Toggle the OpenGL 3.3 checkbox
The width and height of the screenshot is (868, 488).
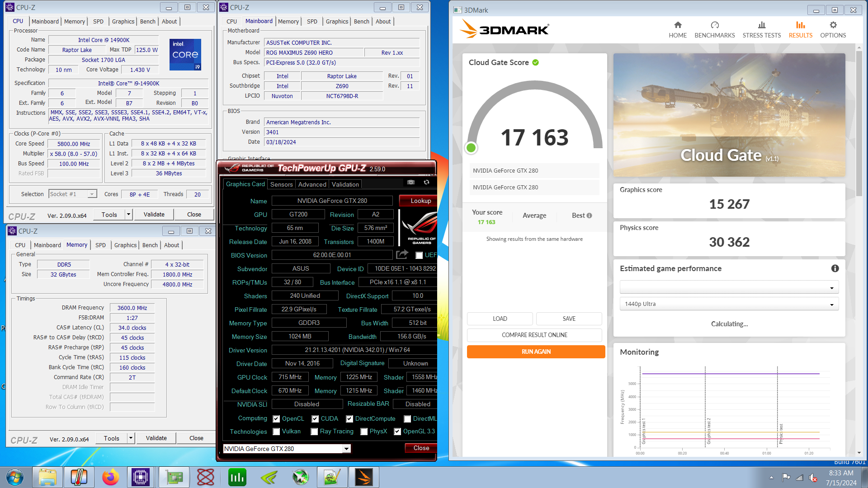point(397,432)
